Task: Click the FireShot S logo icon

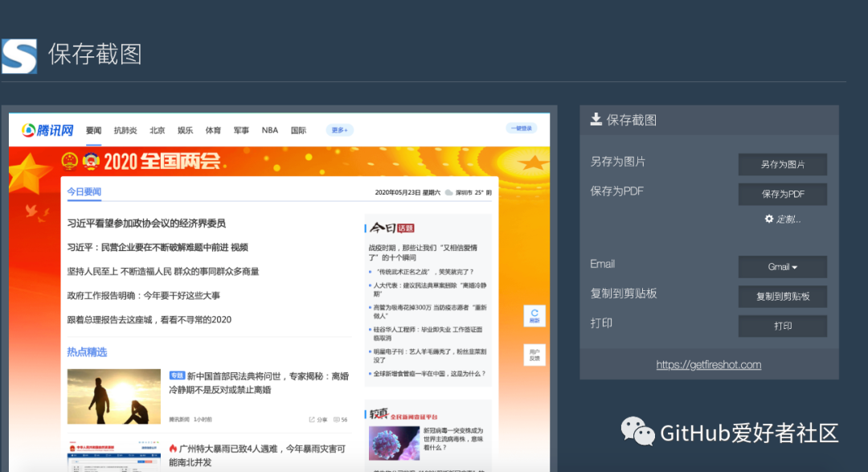Action: tap(19, 56)
